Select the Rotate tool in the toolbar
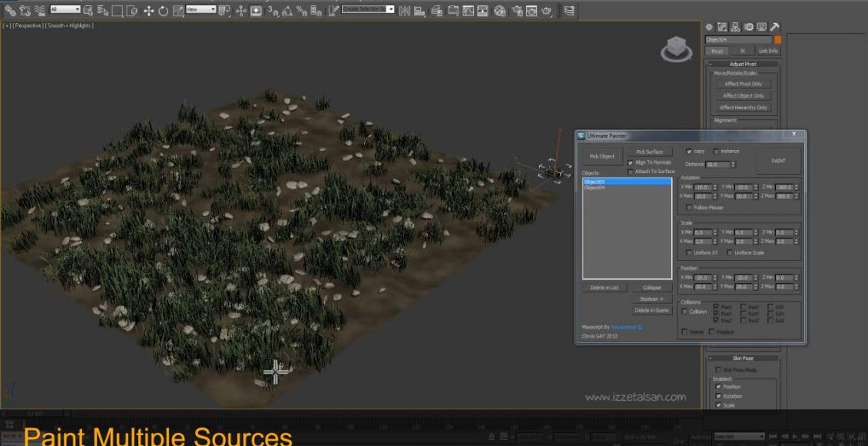868x446 pixels. point(163,11)
